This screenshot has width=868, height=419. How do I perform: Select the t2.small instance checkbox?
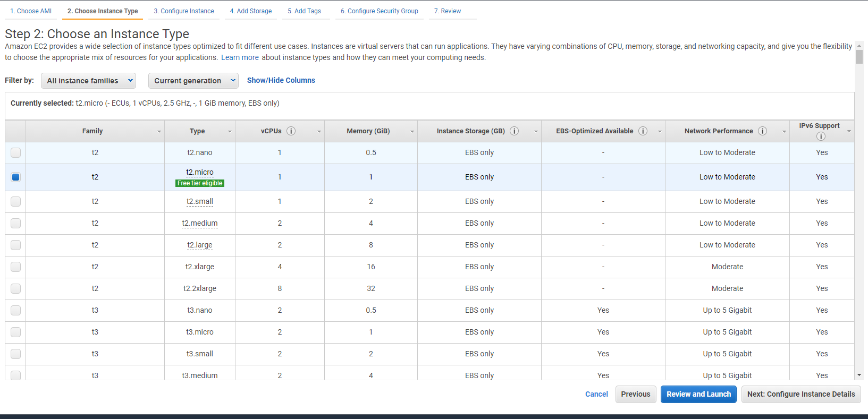16,202
